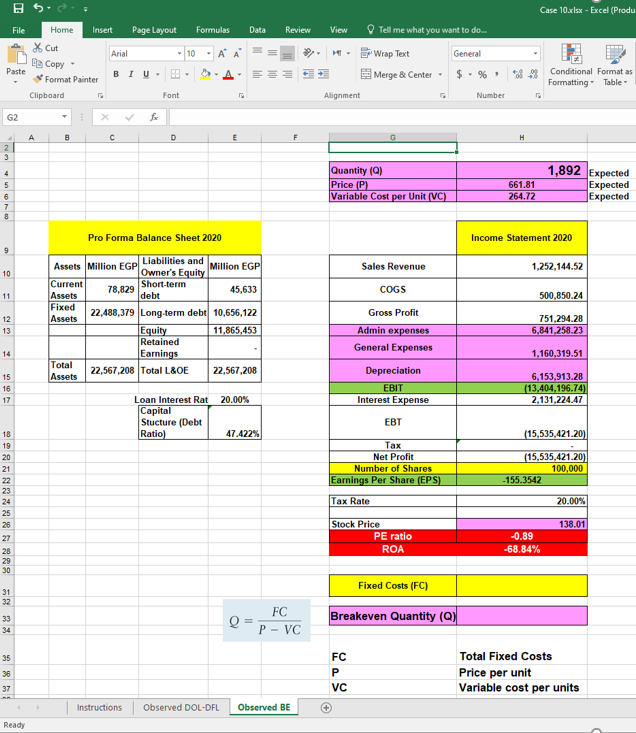Viewport: 636px width, 733px height.
Task: Click Decrease Decimal icon
Action: click(533, 74)
